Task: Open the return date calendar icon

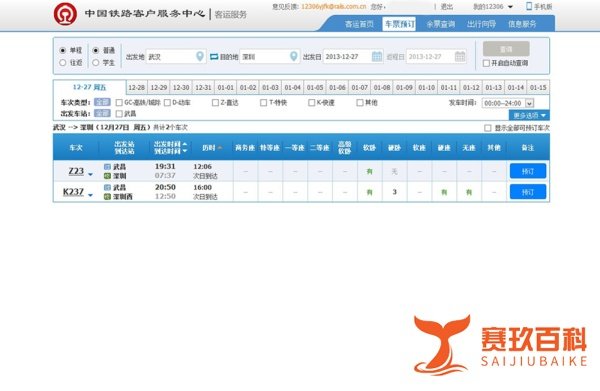Action: [460, 56]
